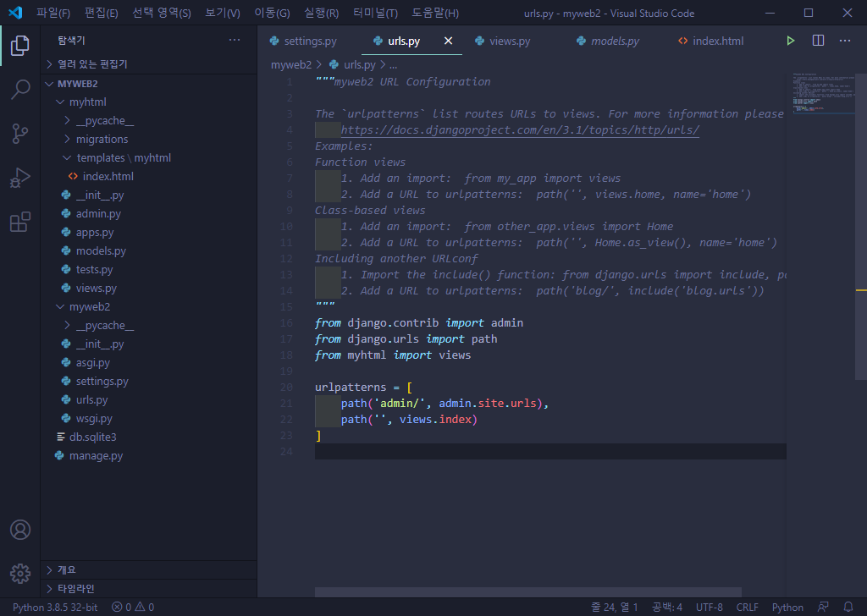Open the Run and Debug view

point(20,178)
